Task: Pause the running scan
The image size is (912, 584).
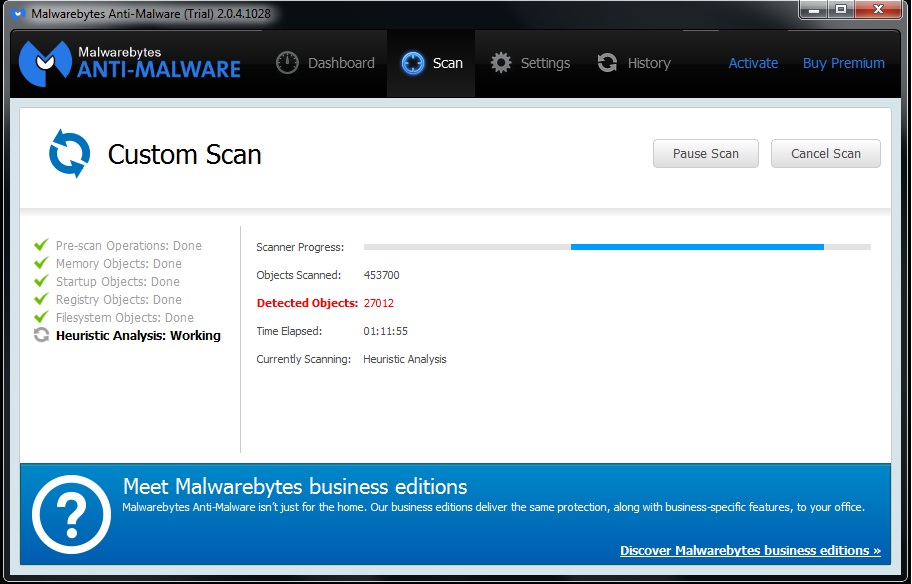Action: 706,154
